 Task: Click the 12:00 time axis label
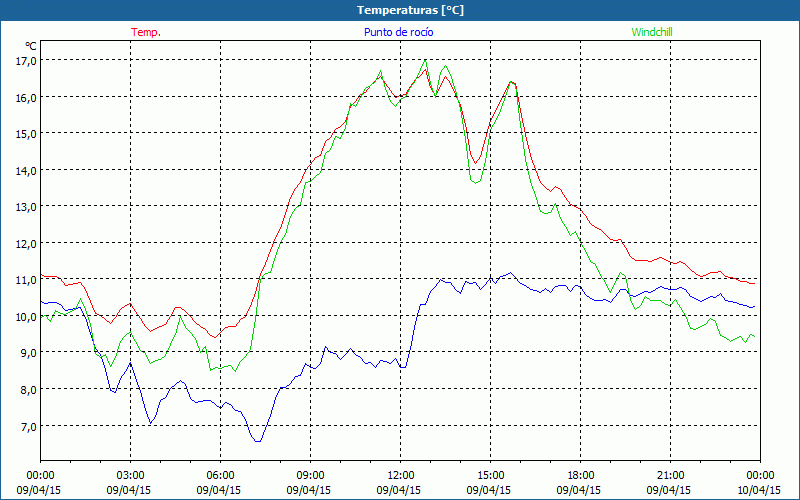click(401, 476)
